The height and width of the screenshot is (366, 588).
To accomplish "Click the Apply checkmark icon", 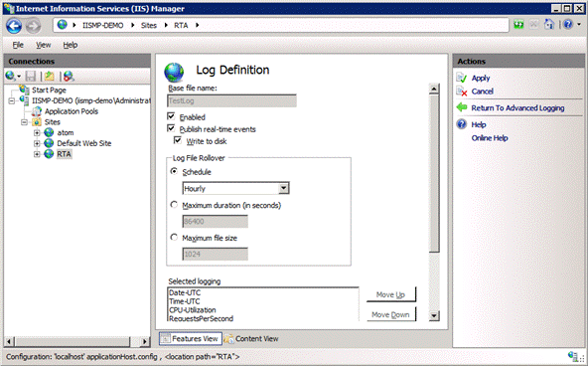I will click(x=462, y=79).
